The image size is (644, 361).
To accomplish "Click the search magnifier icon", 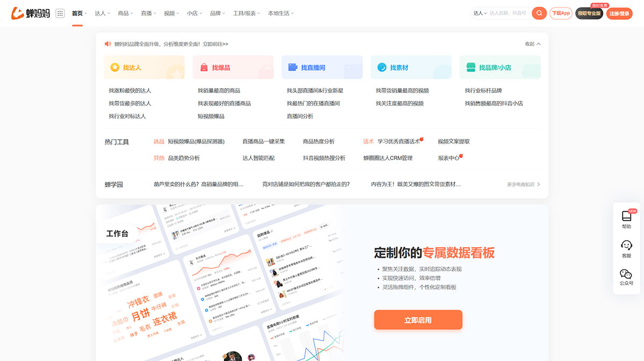I will [539, 13].
